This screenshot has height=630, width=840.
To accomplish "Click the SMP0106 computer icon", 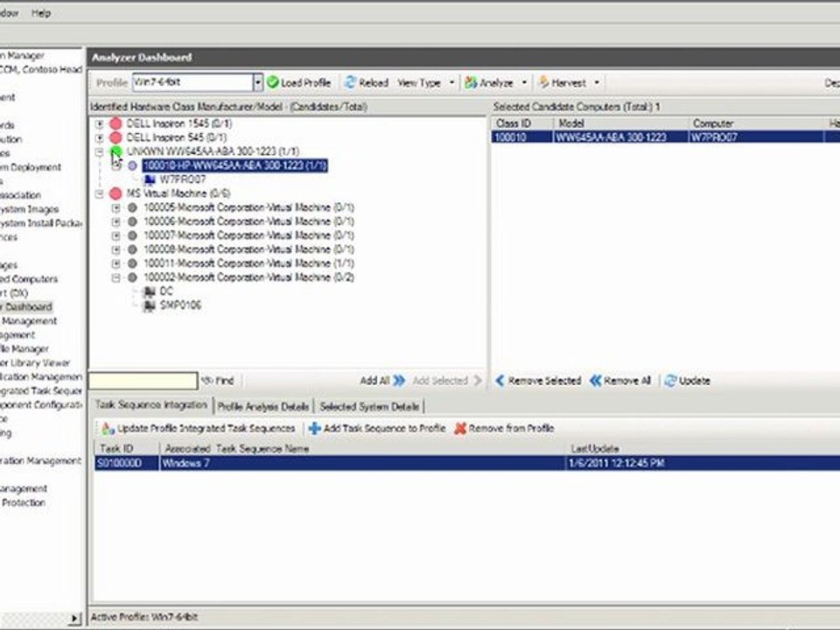I will (x=150, y=305).
